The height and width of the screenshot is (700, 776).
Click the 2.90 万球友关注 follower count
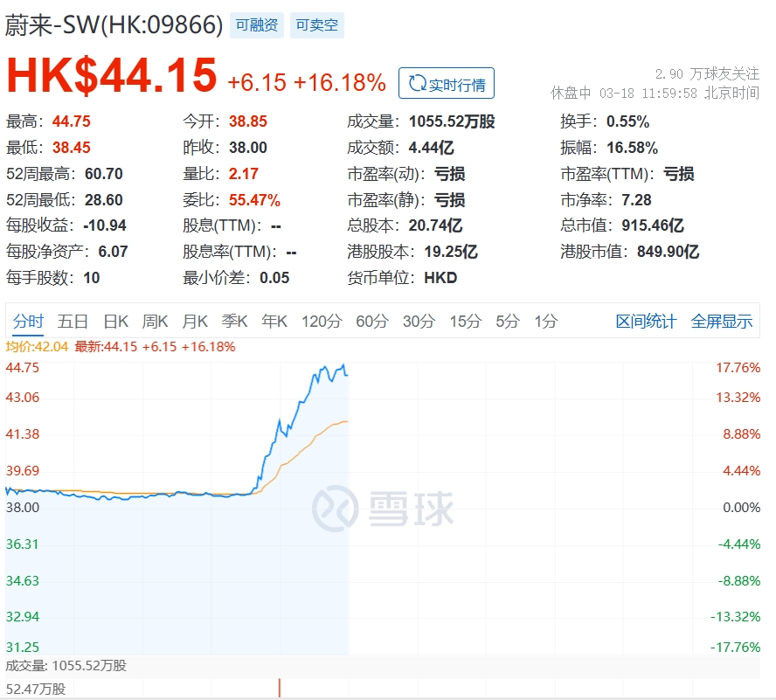point(707,73)
